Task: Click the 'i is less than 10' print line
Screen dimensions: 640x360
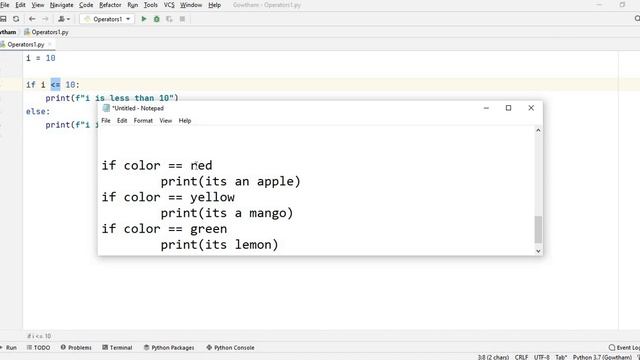Action: pos(112,98)
